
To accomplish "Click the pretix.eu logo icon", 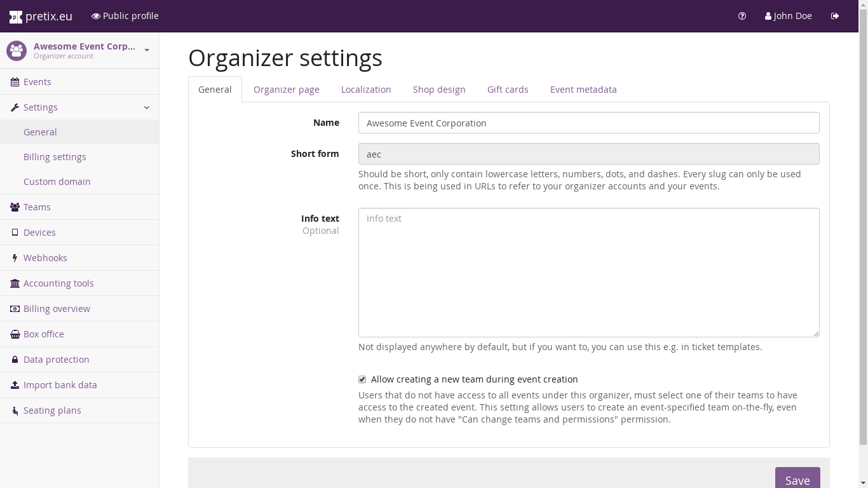I will coord(16,17).
